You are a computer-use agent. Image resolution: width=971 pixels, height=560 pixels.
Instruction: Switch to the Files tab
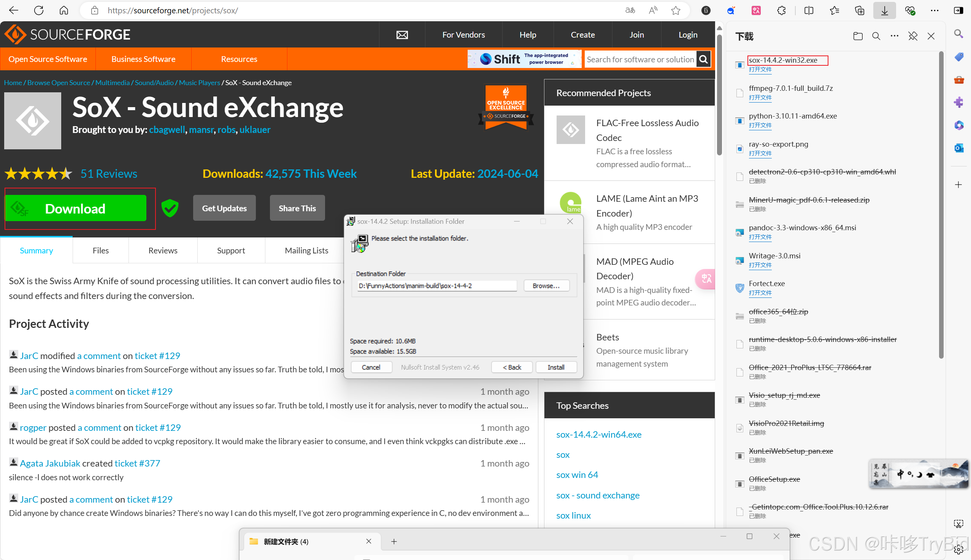tap(100, 250)
